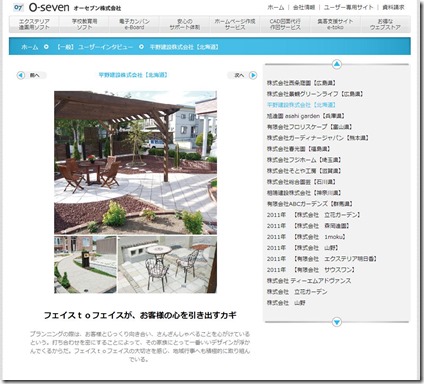This screenshot has height=384, width=424.
Task: Click ユーザーインタビュー breadcrumb link
Action: (x=94, y=47)
